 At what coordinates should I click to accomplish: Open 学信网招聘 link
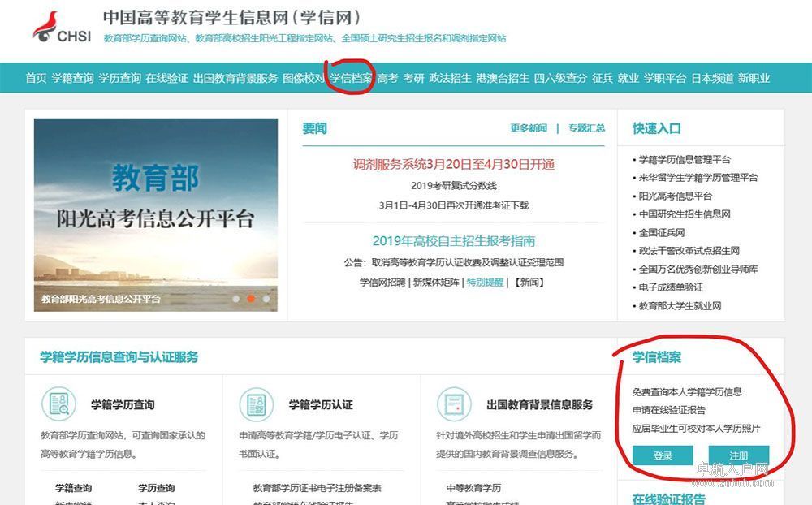tap(382, 283)
